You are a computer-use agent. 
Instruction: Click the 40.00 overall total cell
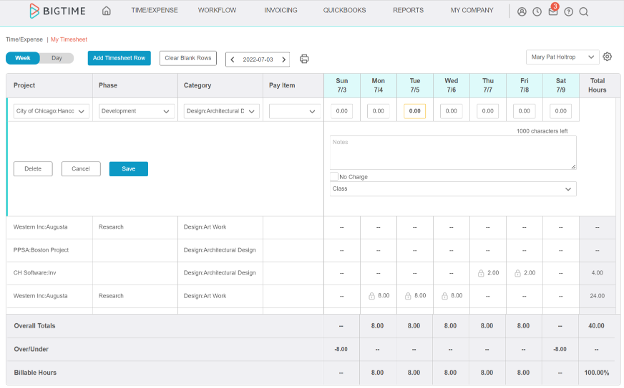(596, 326)
